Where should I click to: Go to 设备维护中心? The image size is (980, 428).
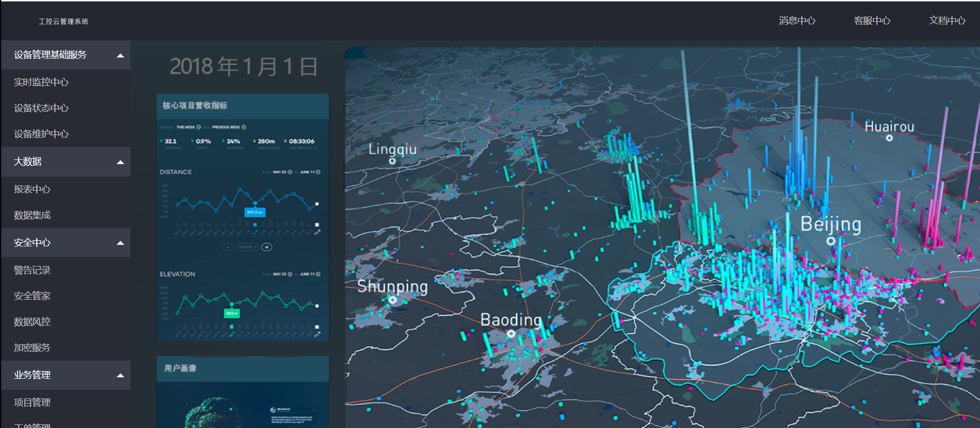[41, 134]
